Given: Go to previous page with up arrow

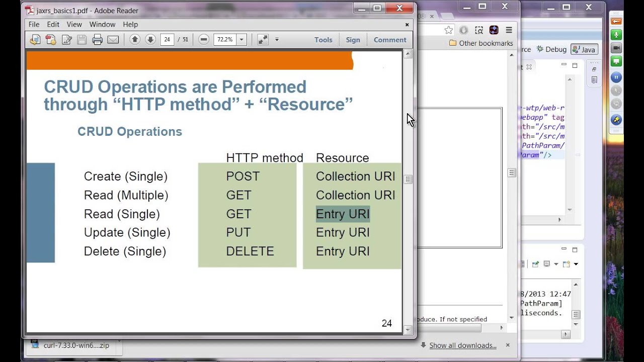Looking at the screenshot, I should point(135,39).
